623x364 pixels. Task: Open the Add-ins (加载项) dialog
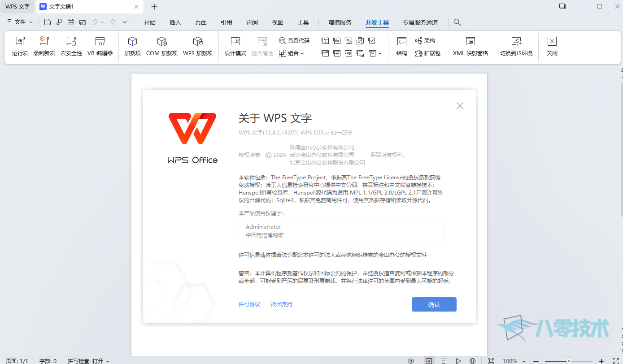[132, 47]
